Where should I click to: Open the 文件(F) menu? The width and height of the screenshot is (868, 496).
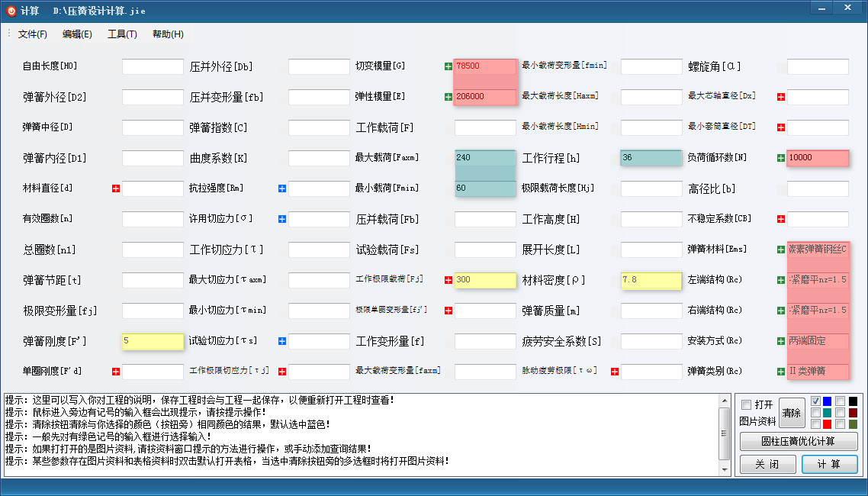point(33,34)
